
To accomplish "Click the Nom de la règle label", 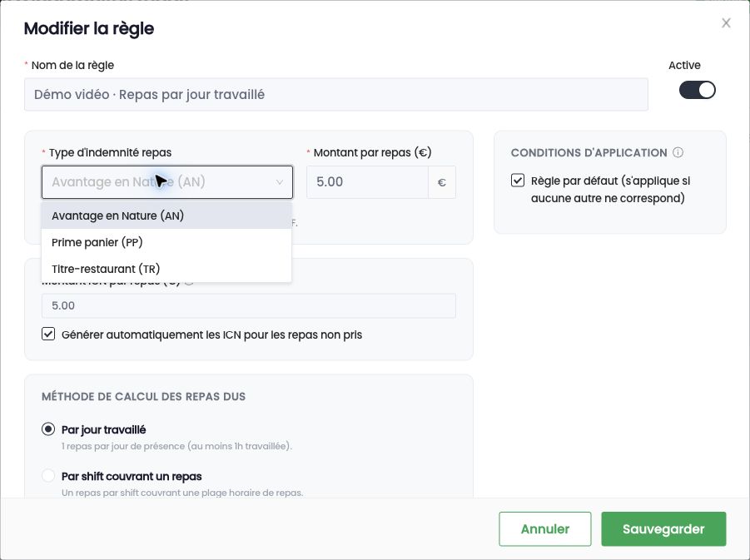I will [72, 65].
